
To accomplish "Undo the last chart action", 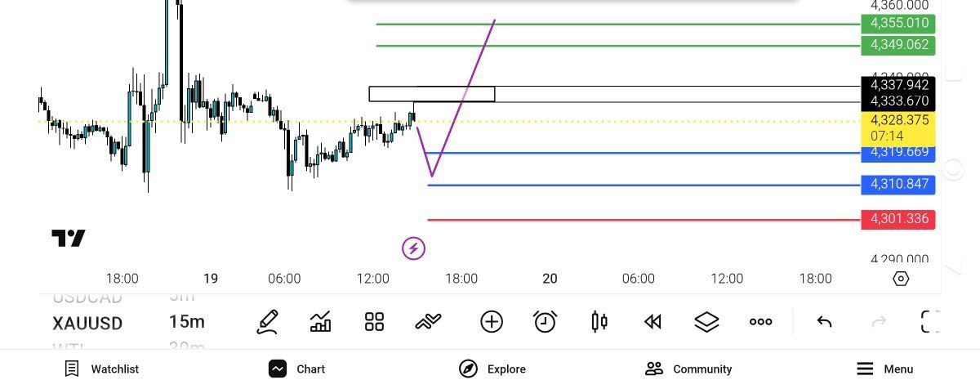I will (824, 322).
